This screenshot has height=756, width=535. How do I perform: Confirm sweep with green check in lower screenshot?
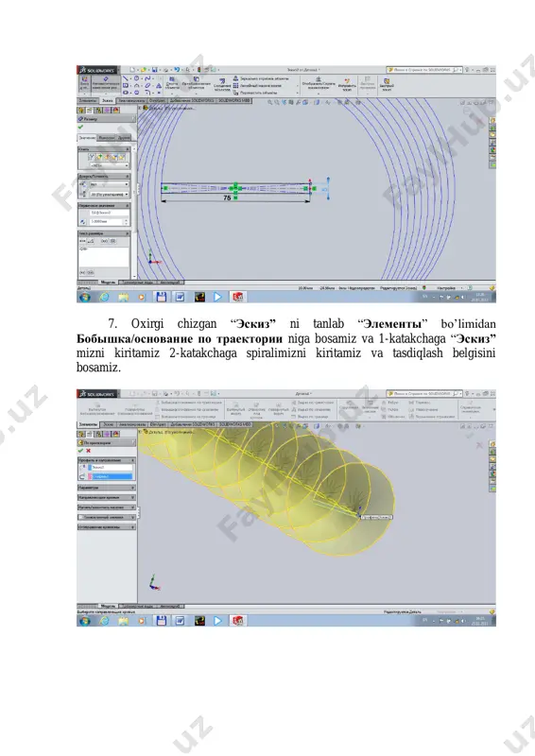pyautogui.click(x=80, y=451)
